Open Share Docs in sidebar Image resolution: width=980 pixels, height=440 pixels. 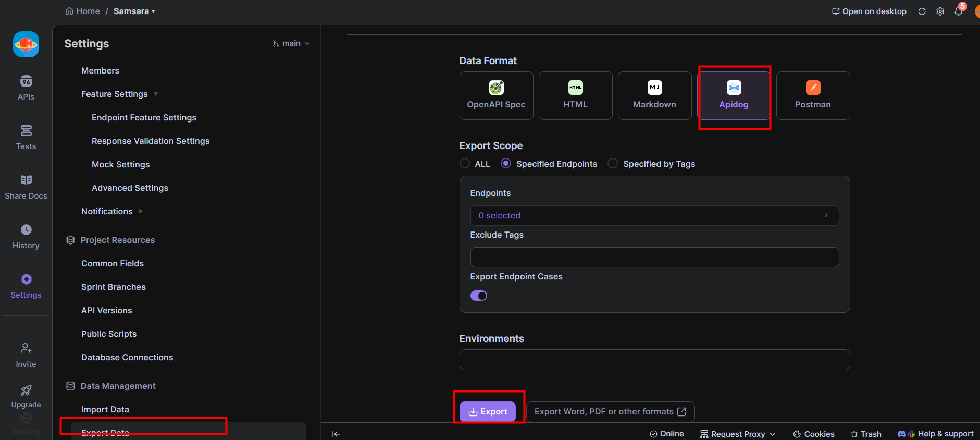pos(26,187)
